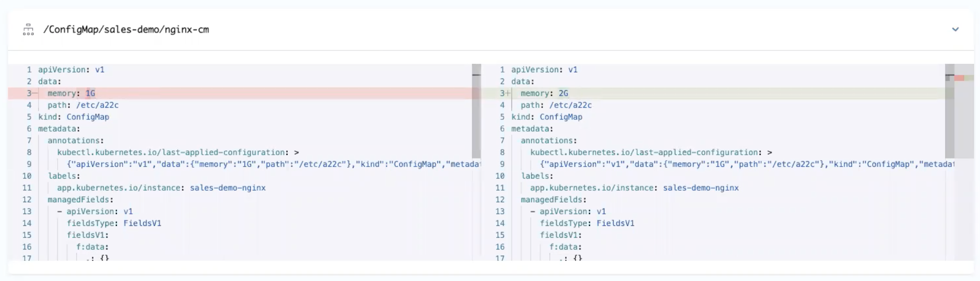Place cursor on added 'memory: 2G' value
980x281 pixels.
[x=563, y=94]
